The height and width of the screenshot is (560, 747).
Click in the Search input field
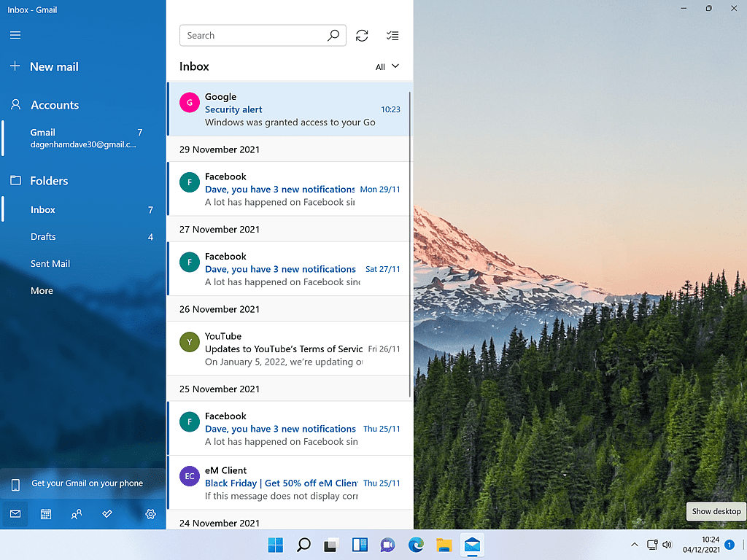(x=252, y=36)
